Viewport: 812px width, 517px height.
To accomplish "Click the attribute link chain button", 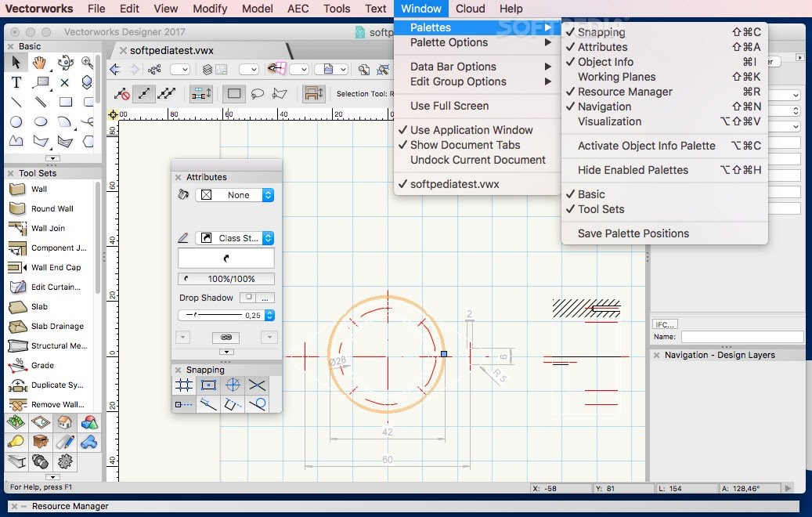I will pyautogui.click(x=226, y=338).
